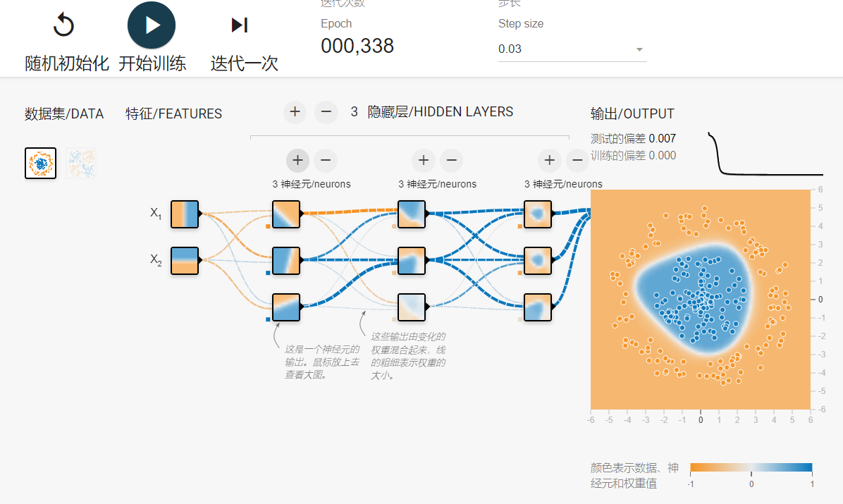Select the circle dataset thumbnail

(x=40, y=163)
